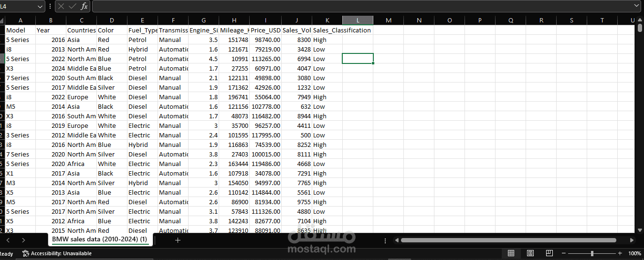Screen dimensions: 644x260
Task: Select column T header
Action: (602, 20)
